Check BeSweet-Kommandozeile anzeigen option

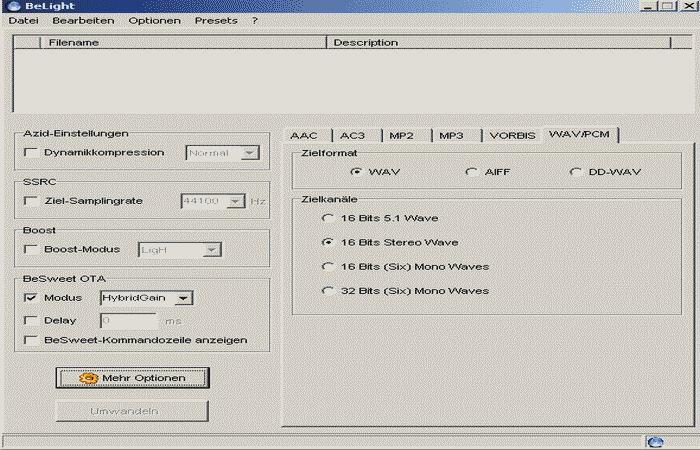coord(31,340)
